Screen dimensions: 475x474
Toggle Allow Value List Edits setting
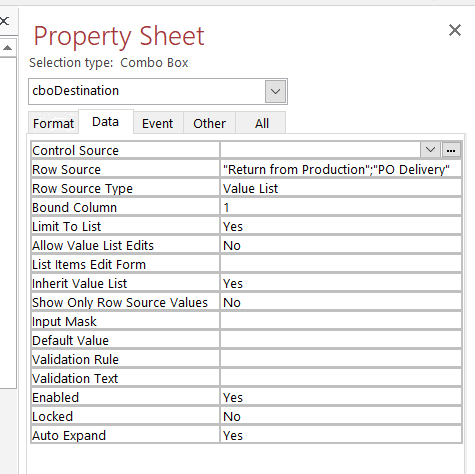pos(341,245)
